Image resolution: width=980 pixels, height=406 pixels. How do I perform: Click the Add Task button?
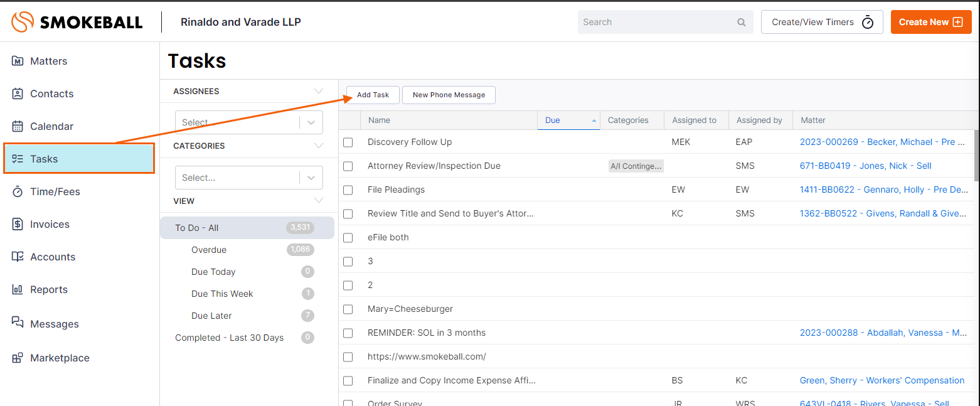click(x=373, y=95)
